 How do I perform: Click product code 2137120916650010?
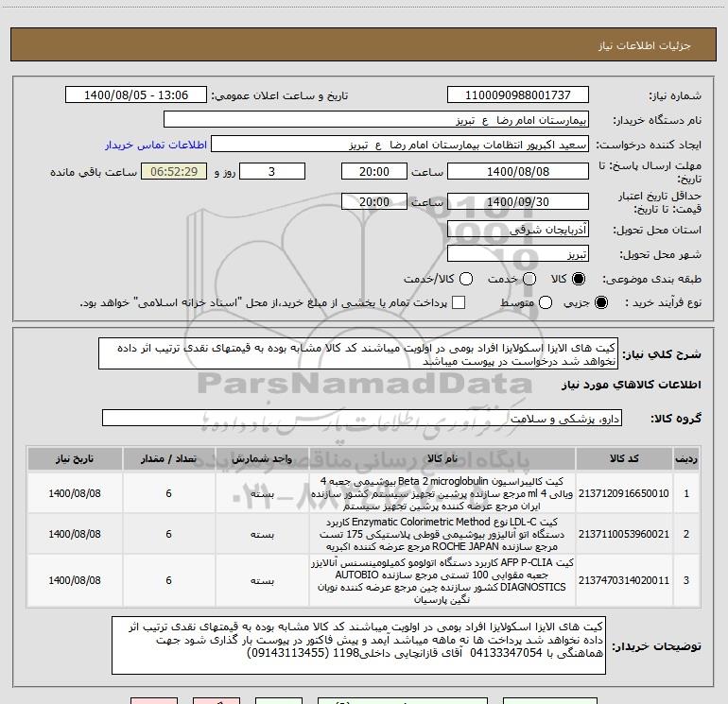624,493
